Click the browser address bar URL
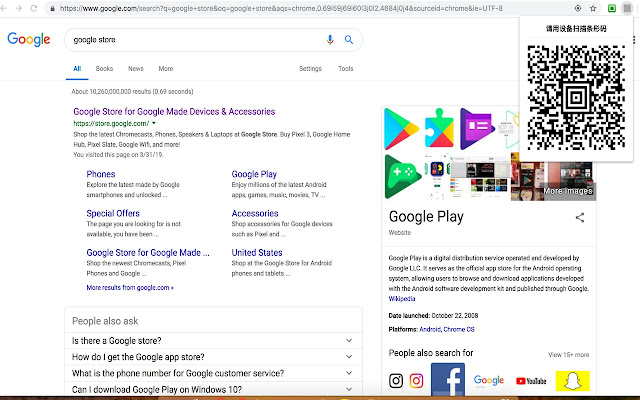Screen dimensions: 640x400 [281, 8]
